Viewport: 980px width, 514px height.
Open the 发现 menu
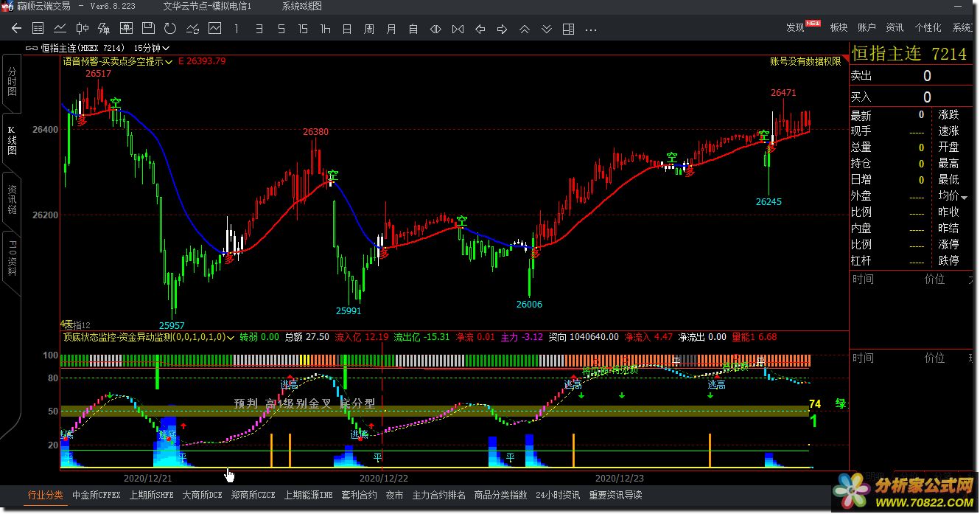795,28
